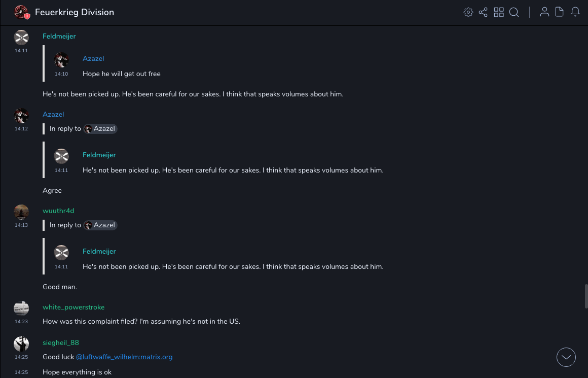Click the chat vertical scrollbar thumb
Screen dimensions: 588x378
point(585,296)
